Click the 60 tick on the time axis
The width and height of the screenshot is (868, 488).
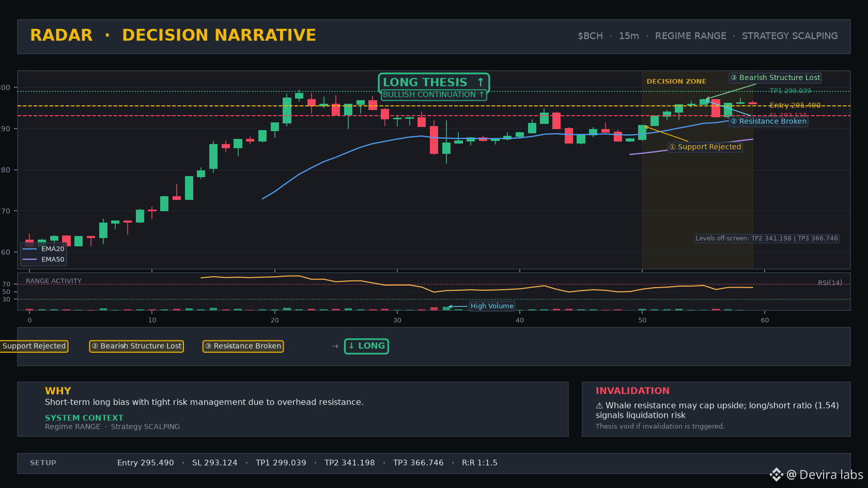click(765, 320)
